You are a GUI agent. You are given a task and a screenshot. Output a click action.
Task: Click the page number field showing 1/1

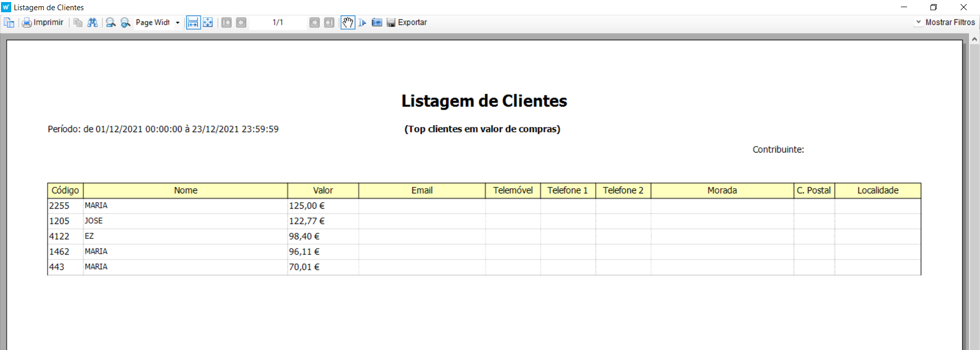278,22
